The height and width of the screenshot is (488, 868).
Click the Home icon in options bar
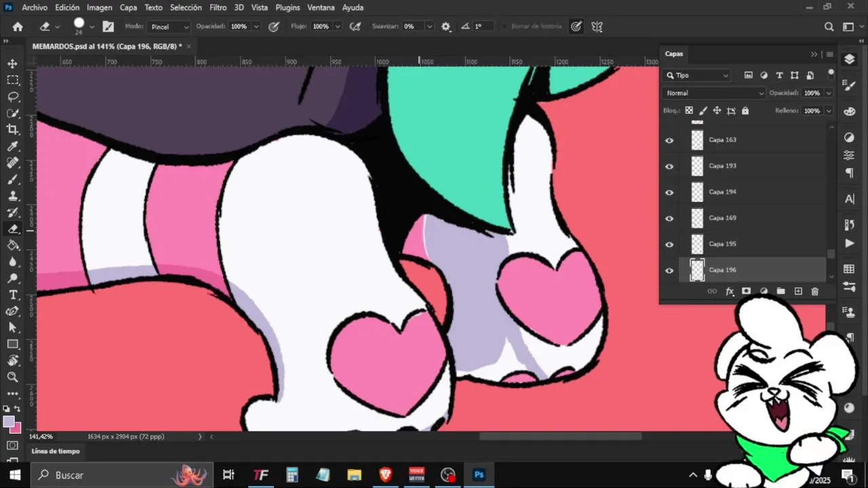click(x=18, y=26)
